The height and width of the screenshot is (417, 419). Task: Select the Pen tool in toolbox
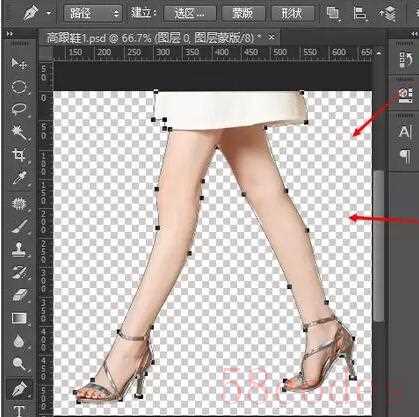(19, 389)
